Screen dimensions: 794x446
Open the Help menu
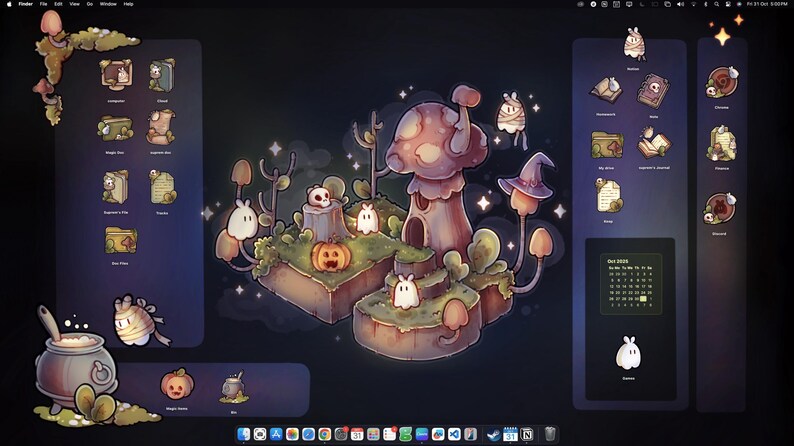click(x=129, y=4)
